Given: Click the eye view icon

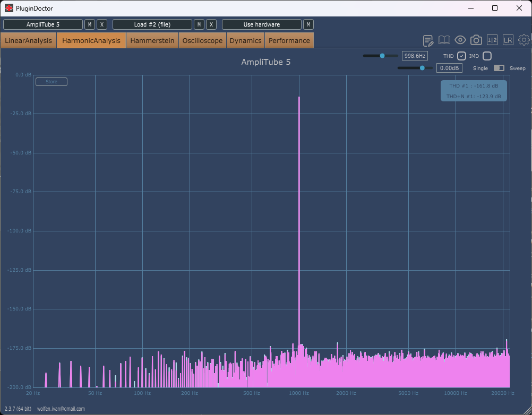Looking at the screenshot, I should pyautogui.click(x=460, y=40).
